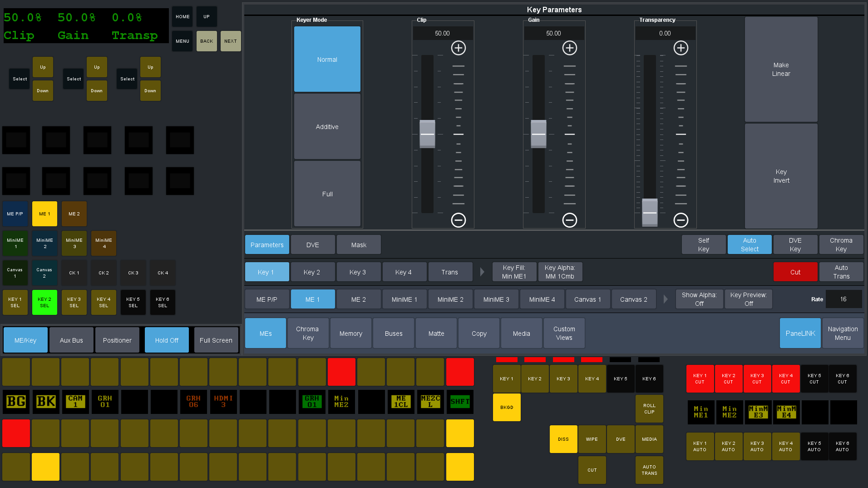868x488 pixels.
Task: Open the Key Fill: Min ME1 selector
Action: coord(514,272)
